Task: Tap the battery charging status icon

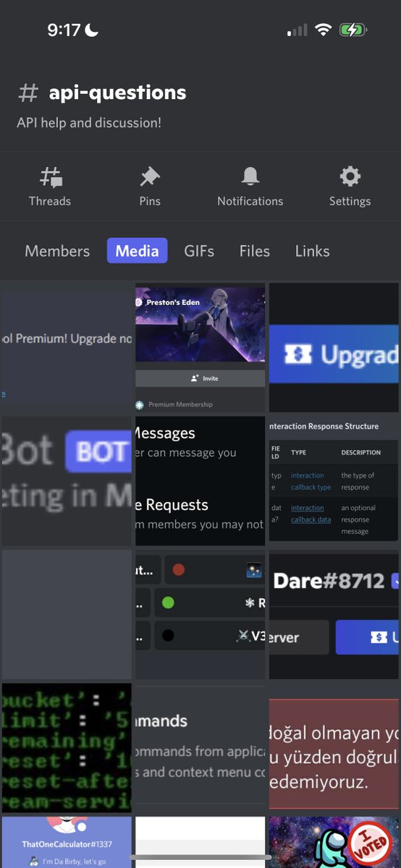Action: pyautogui.click(x=354, y=30)
